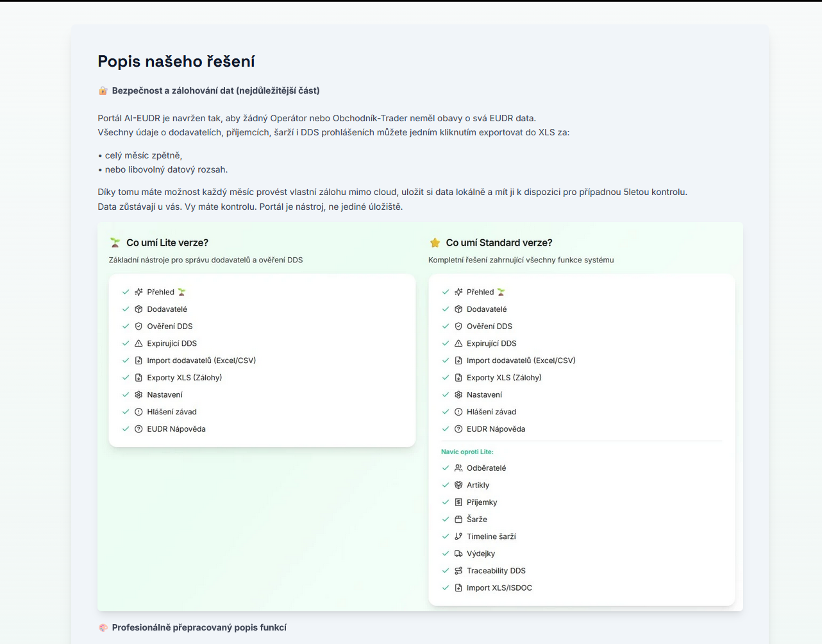Click Import XLS/ISDOC list item
The height and width of the screenshot is (644, 822).
click(499, 588)
